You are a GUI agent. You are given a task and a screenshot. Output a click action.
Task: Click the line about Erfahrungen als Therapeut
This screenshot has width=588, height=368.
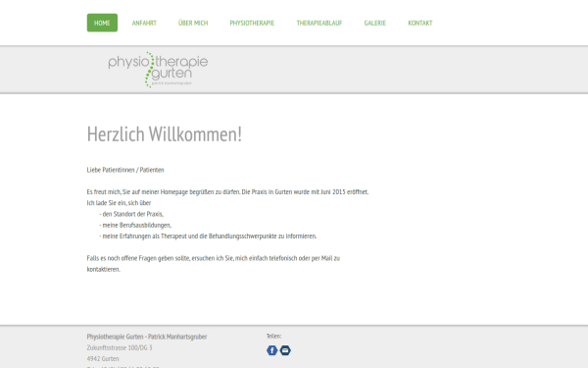[x=208, y=237]
